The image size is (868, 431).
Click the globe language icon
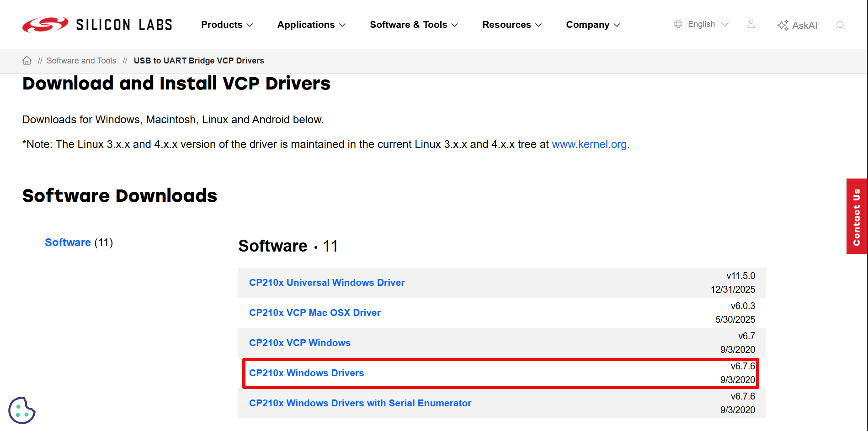[x=678, y=24]
